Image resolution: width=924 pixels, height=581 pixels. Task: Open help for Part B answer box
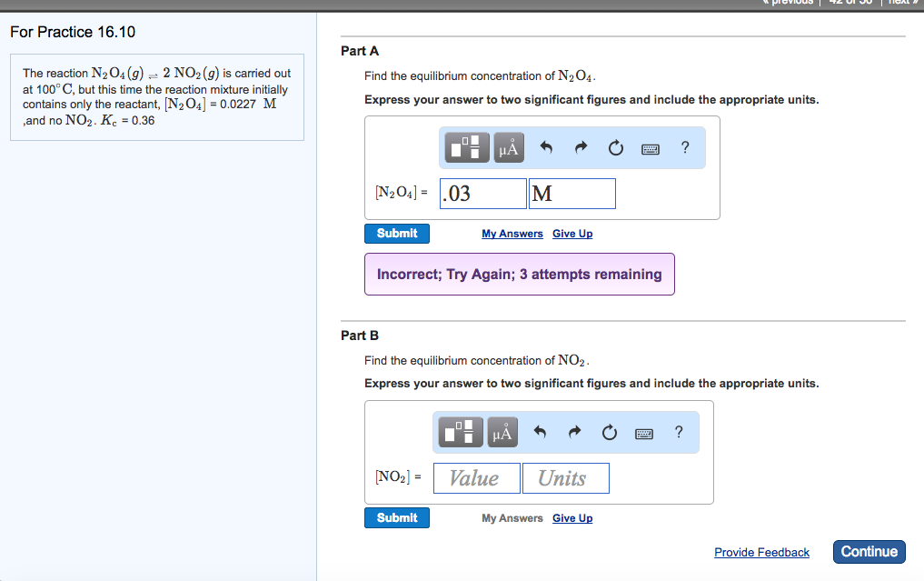678,433
